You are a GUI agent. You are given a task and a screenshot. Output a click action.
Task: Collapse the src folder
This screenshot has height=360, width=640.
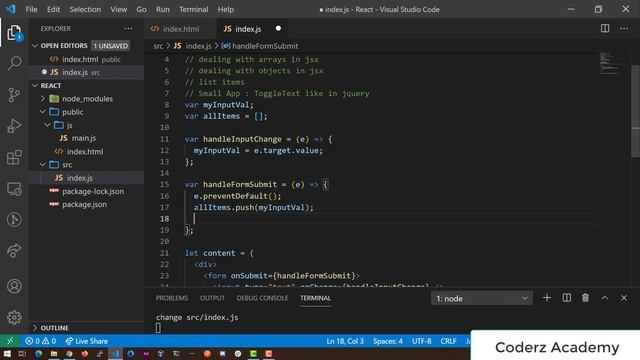[43, 164]
